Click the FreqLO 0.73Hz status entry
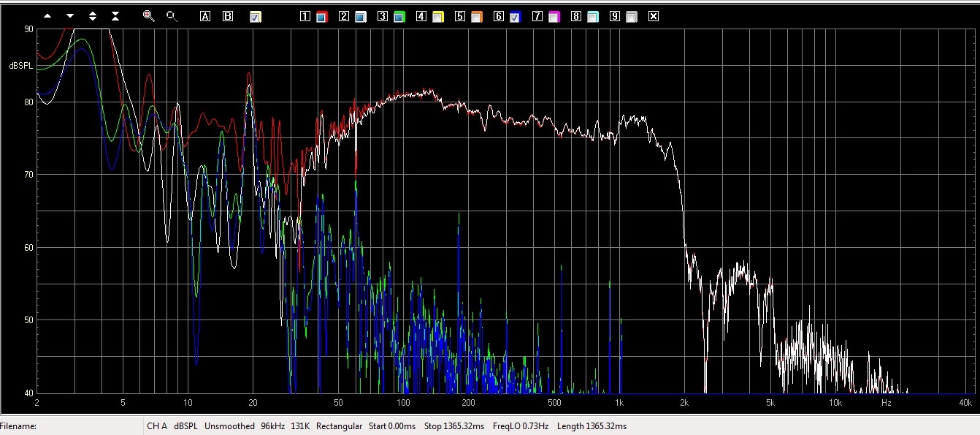Viewport: 980px width, 435px height. [521, 426]
